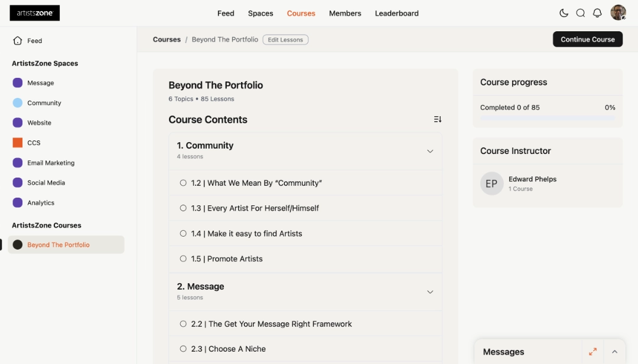Open user profile avatar menu

point(618,12)
